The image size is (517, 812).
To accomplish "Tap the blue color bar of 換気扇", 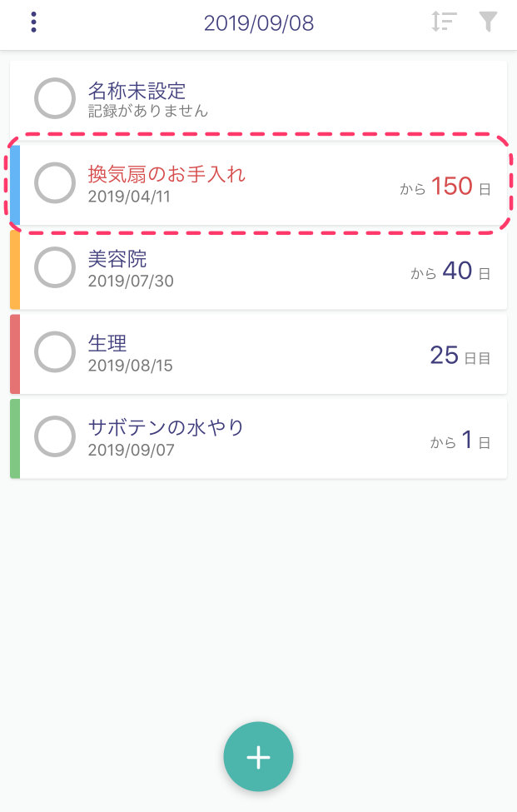I will coord(15,185).
